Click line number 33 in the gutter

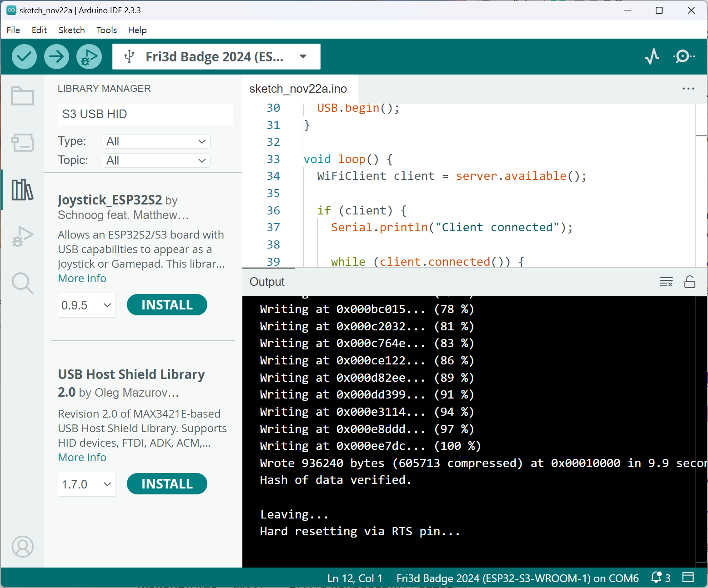[273, 159]
